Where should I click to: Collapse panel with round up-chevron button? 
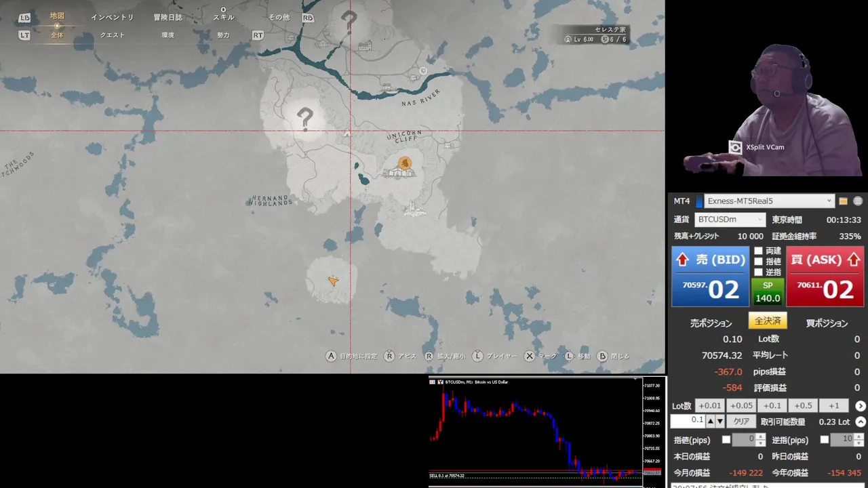[861, 422]
